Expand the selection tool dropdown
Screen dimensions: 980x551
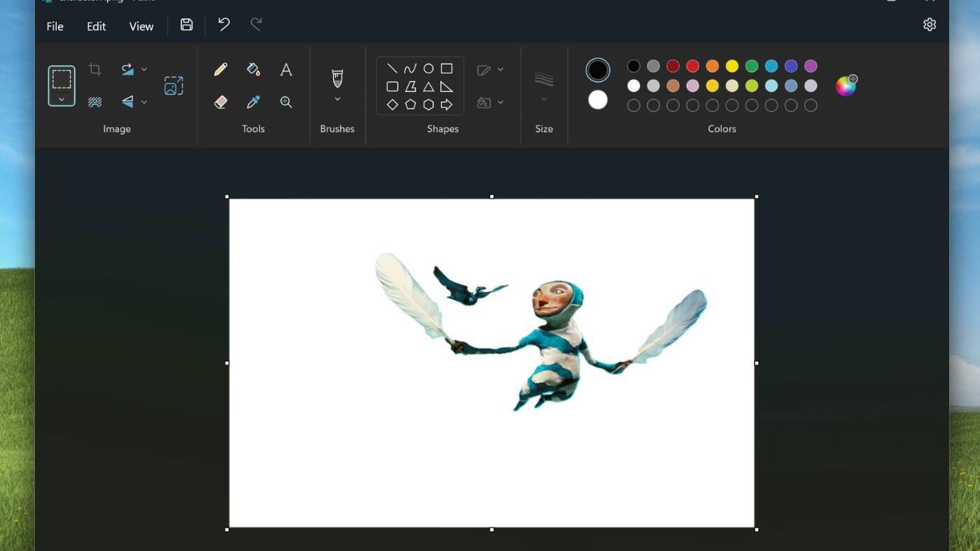click(62, 99)
